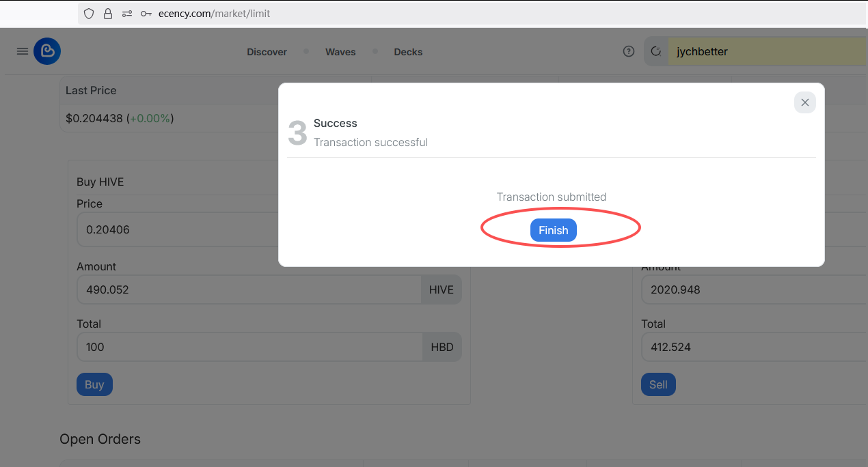Click the Transaction successful subtitle
The height and width of the screenshot is (467, 868).
coord(370,142)
